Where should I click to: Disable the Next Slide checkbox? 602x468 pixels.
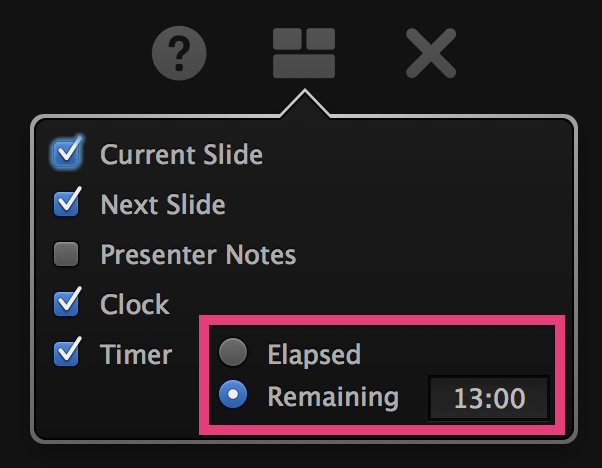click(x=67, y=204)
